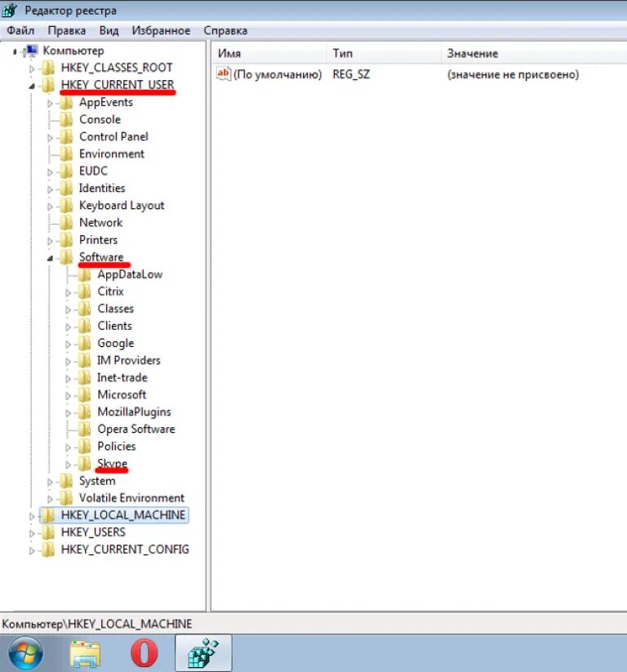Collapse the Software key
The height and width of the screenshot is (672, 627).
(x=50, y=258)
